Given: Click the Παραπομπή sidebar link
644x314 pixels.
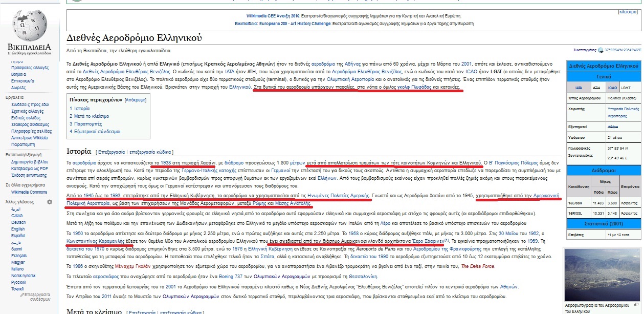Looking at the screenshot, I should click(x=23, y=144).
